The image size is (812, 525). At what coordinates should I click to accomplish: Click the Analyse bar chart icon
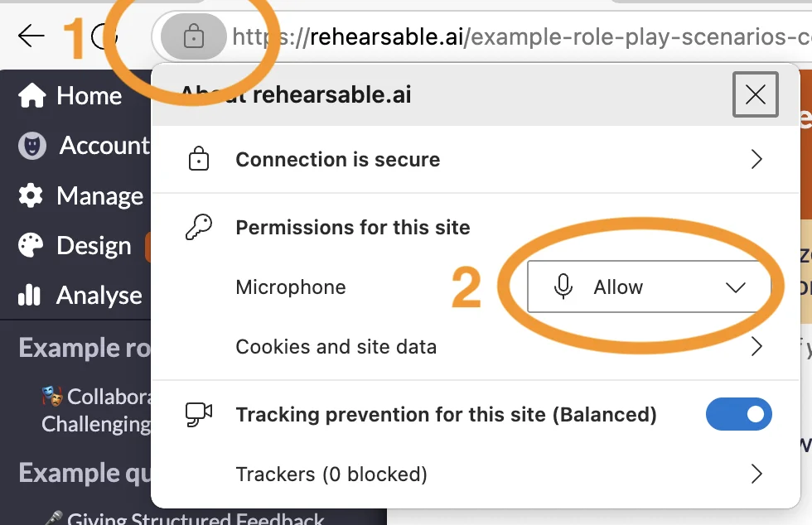[x=30, y=295]
